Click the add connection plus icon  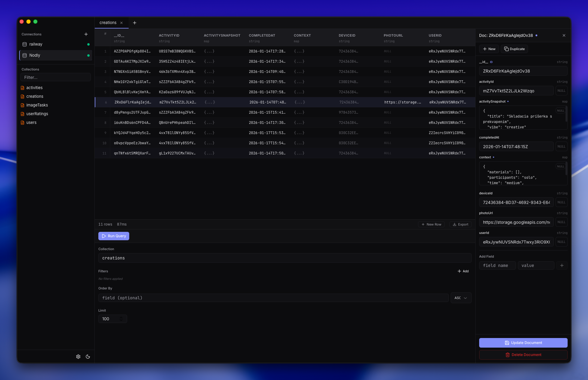[x=86, y=34]
